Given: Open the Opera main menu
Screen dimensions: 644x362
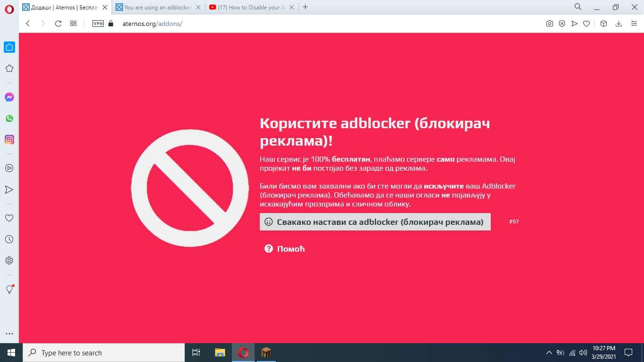Looking at the screenshot, I should click(x=9, y=9).
